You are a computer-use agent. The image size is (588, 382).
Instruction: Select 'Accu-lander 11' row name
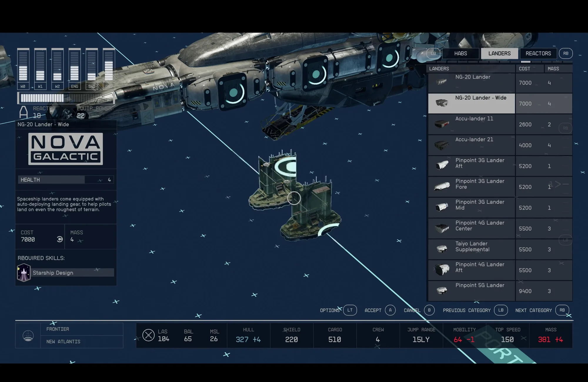pos(474,119)
